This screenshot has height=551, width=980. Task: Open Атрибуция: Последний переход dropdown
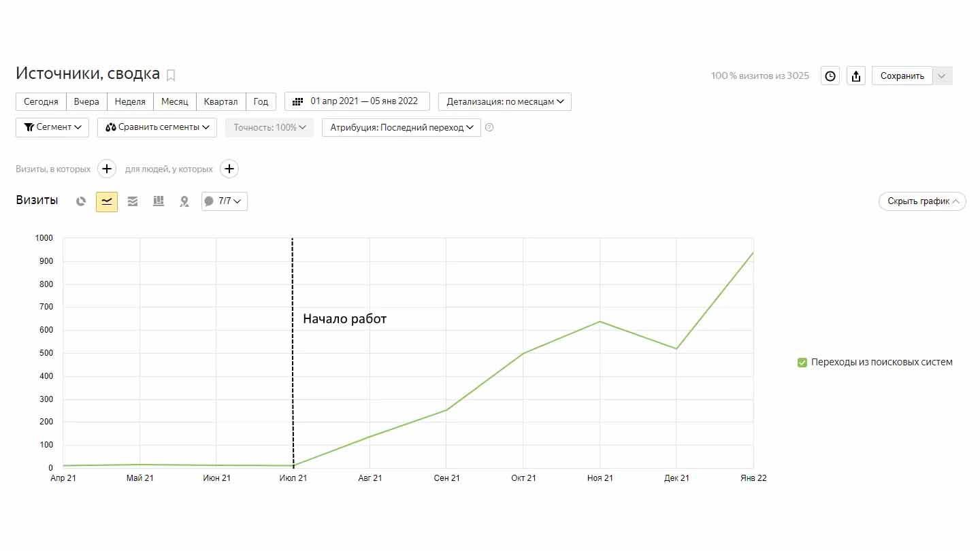[x=402, y=127]
